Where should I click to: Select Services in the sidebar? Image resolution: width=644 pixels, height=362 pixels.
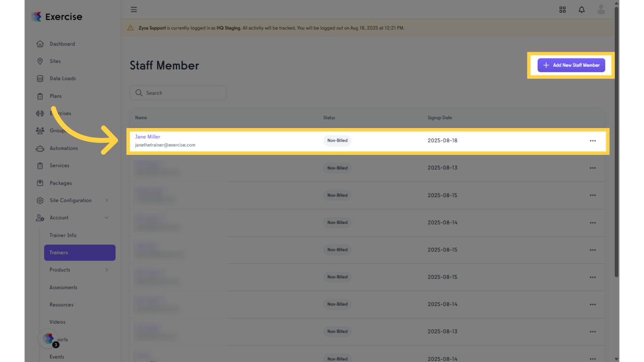point(59,165)
